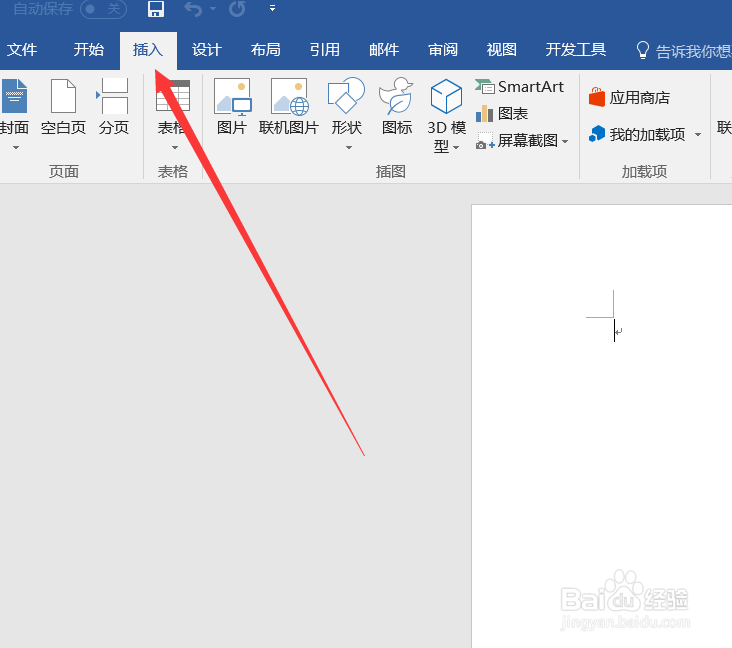732x648 pixels.
Task: Expand the 形状 dropdown arrow
Action: 349,148
